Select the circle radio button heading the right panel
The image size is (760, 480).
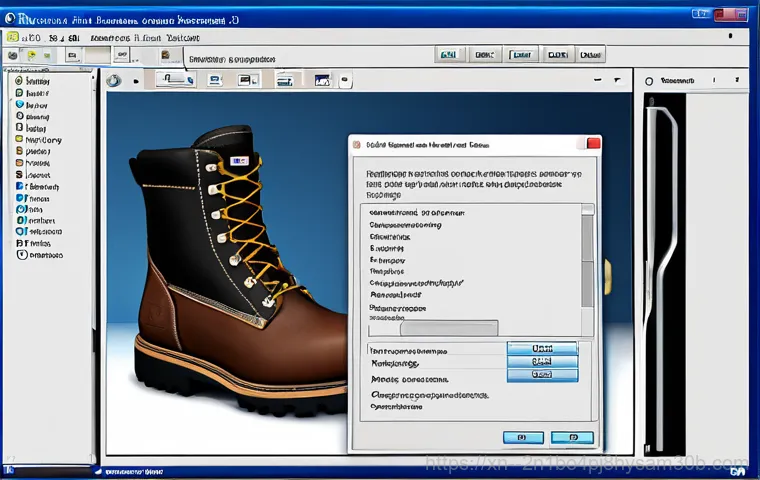coord(649,81)
